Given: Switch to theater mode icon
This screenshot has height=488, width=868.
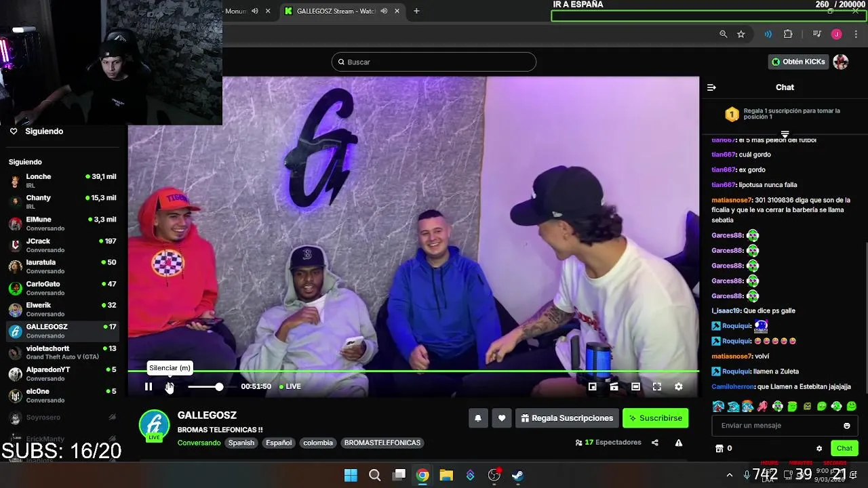Looking at the screenshot, I should (635, 386).
